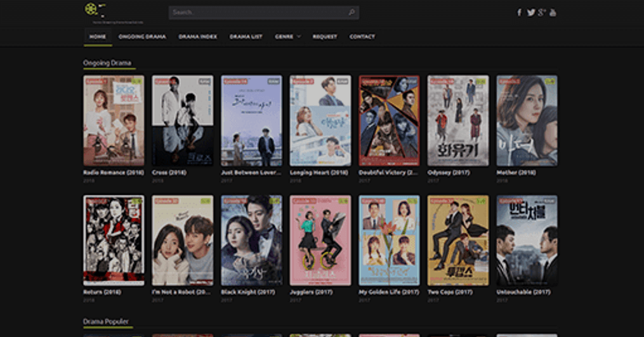Click the Cross (2018) title link

169,173
